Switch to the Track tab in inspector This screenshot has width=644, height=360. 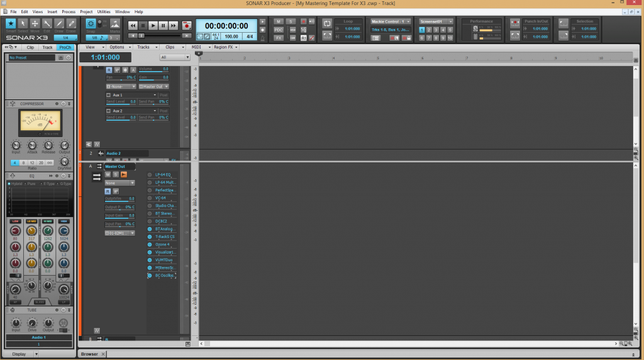click(47, 47)
